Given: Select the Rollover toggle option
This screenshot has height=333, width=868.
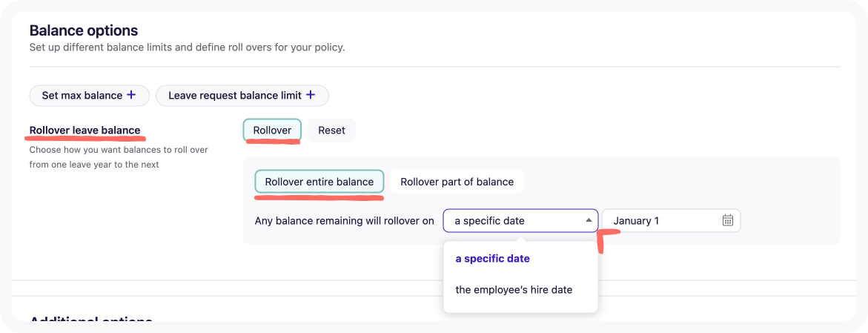Looking at the screenshot, I should 272,131.
